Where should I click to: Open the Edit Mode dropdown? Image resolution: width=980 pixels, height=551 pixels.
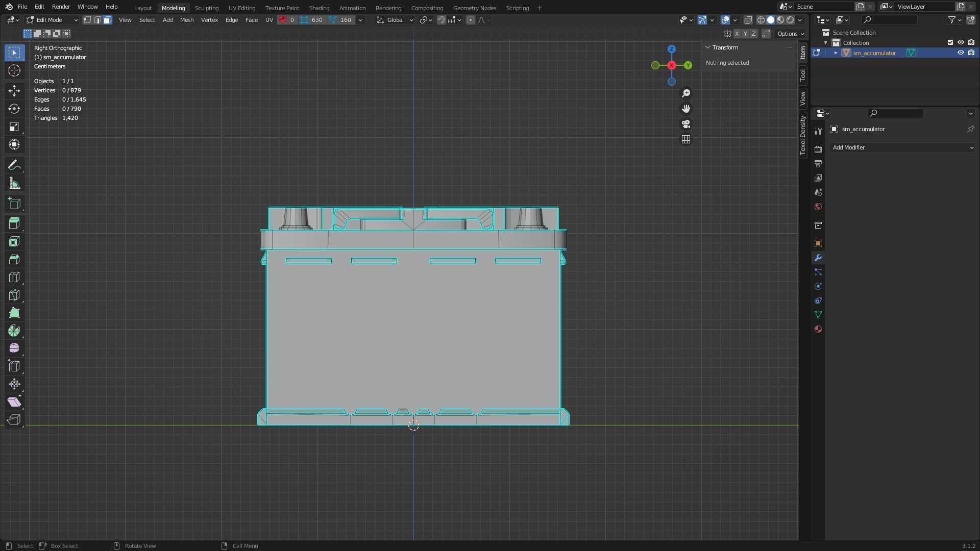(52, 20)
